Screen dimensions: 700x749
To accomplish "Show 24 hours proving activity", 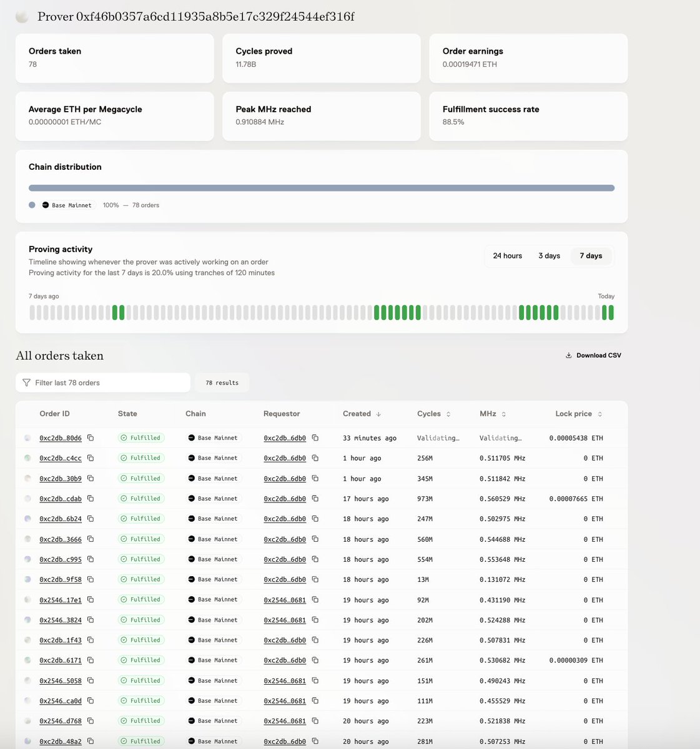I will click(x=507, y=256).
